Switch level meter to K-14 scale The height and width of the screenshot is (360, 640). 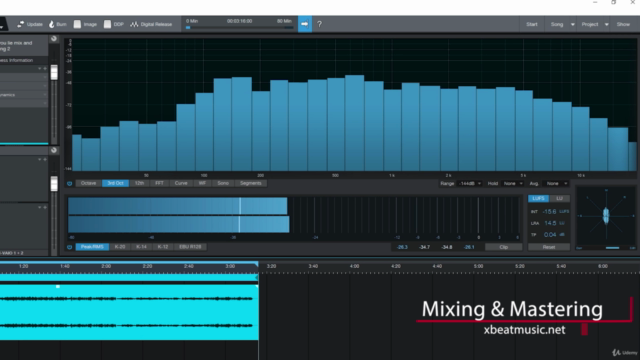[142, 247]
